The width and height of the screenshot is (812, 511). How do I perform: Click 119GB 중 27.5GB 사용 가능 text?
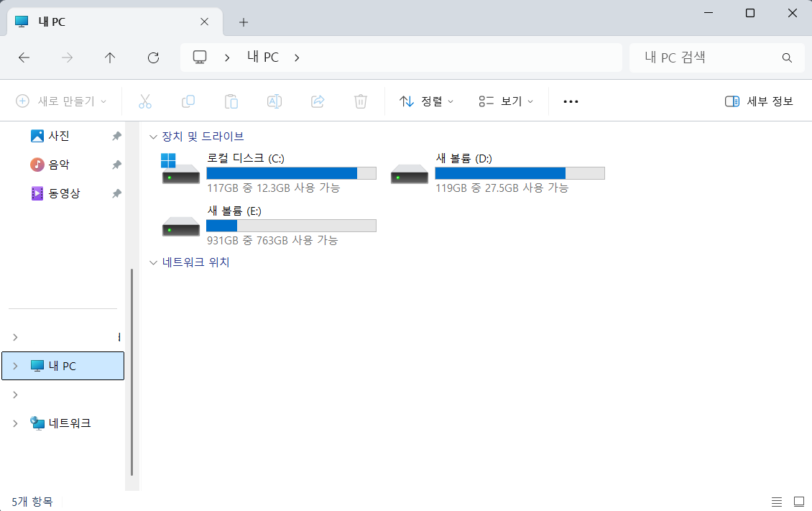[x=502, y=188]
